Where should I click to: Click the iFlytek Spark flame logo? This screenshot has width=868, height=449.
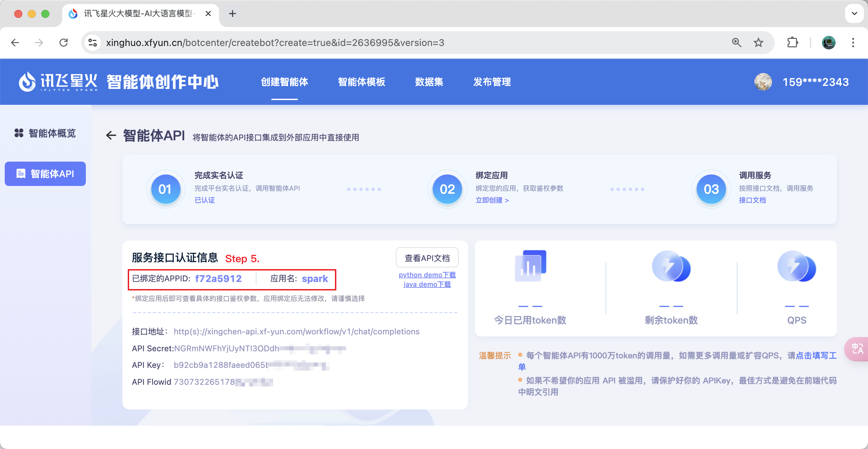pyautogui.click(x=27, y=82)
